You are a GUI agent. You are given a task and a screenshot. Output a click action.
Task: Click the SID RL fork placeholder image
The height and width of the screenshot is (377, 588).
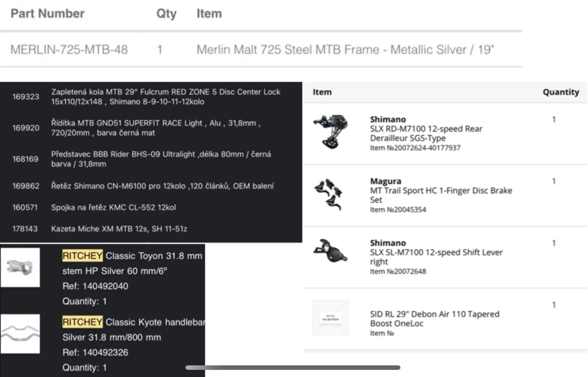point(330,318)
